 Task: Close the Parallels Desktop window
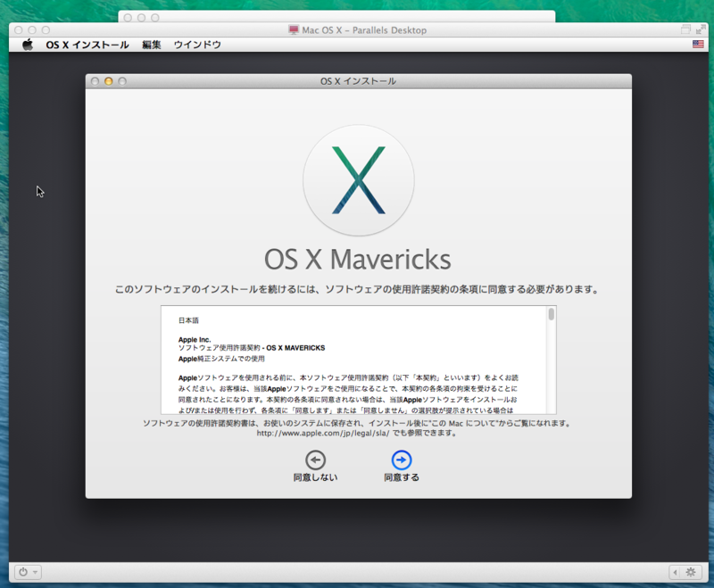[x=18, y=30]
